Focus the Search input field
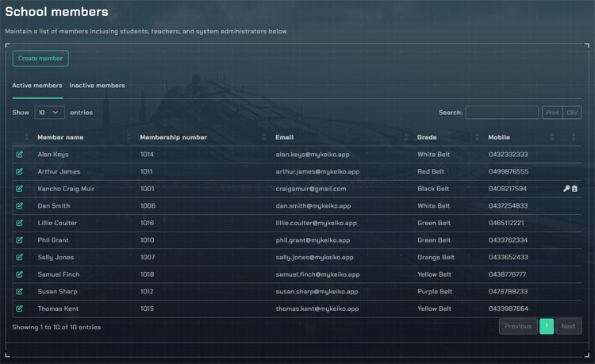 click(x=501, y=113)
